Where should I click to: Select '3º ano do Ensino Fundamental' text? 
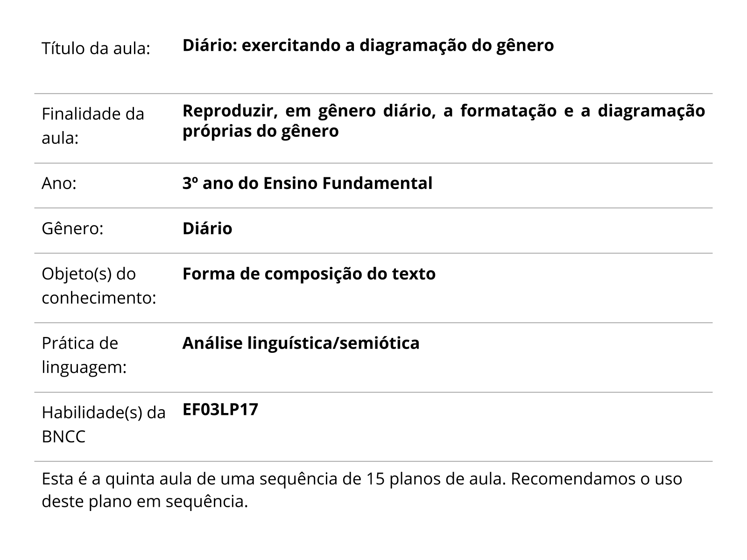pos(307,183)
